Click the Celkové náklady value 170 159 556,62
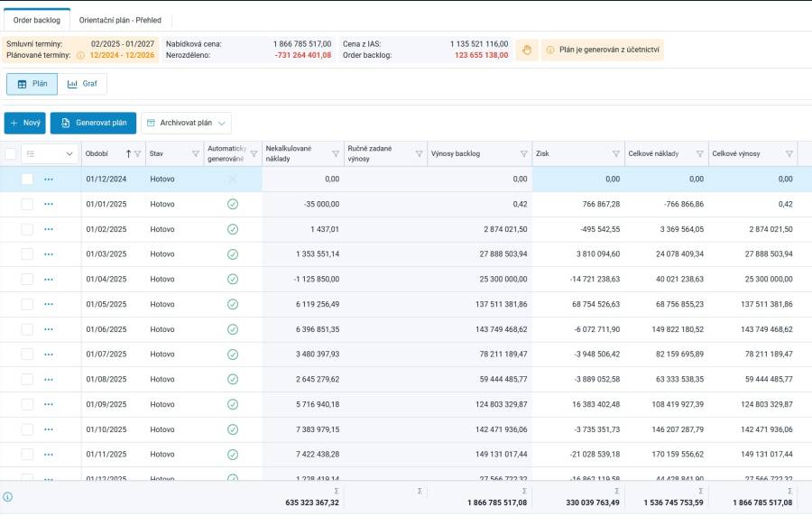Screen dimensions: 812x516 pos(678,455)
